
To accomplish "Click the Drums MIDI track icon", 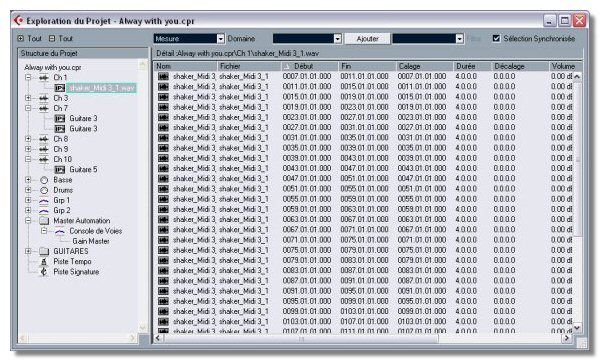I will (44, 190).
